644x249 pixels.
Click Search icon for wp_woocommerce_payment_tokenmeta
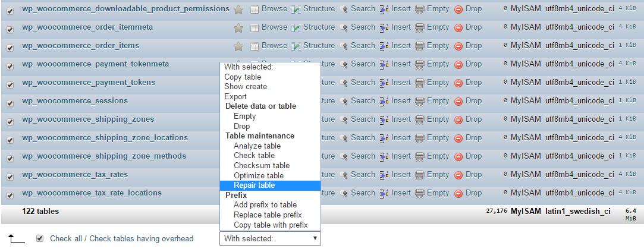pyautogui.click(x=344, y=64)
